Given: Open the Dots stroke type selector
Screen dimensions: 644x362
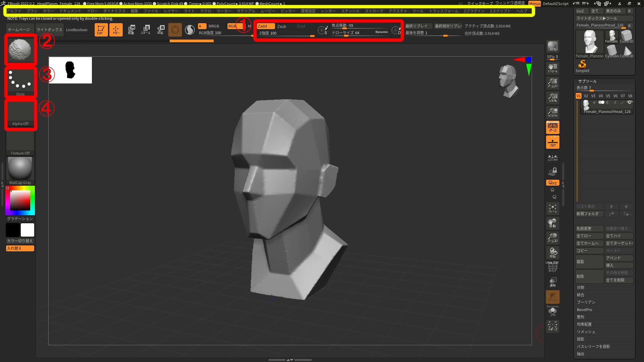Looking at the screenshot, I should [20, 82].
